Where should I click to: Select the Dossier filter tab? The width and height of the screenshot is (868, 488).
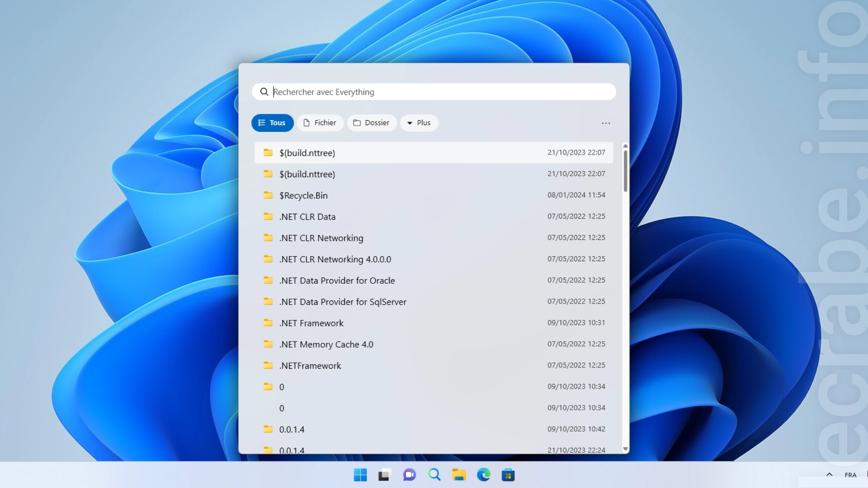click(372, 123)
